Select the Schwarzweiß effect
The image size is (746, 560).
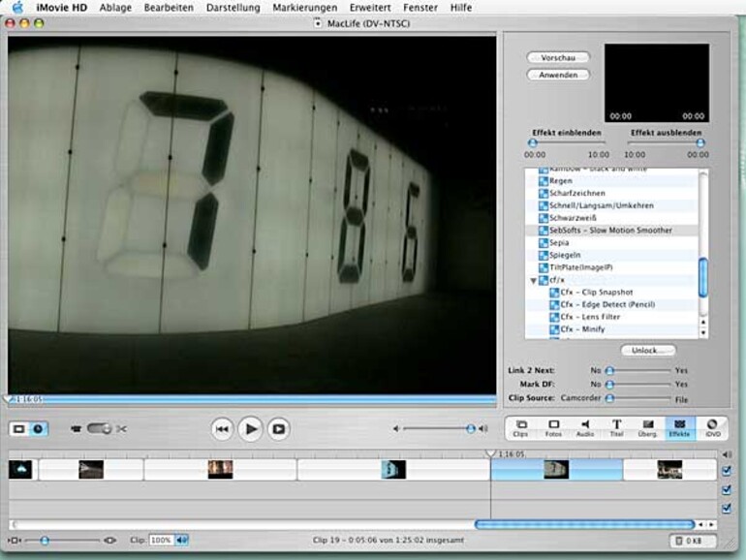click(x=612, y=218)
